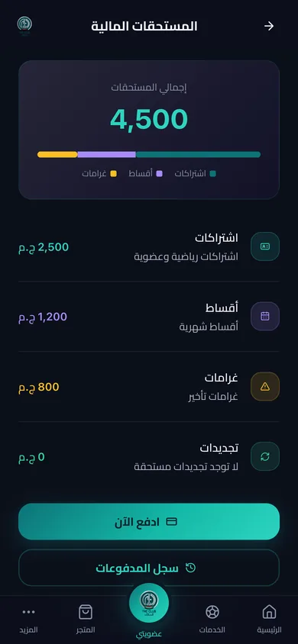
Task: Tap the center عضويتي club button
Action: tap(149, 603)
